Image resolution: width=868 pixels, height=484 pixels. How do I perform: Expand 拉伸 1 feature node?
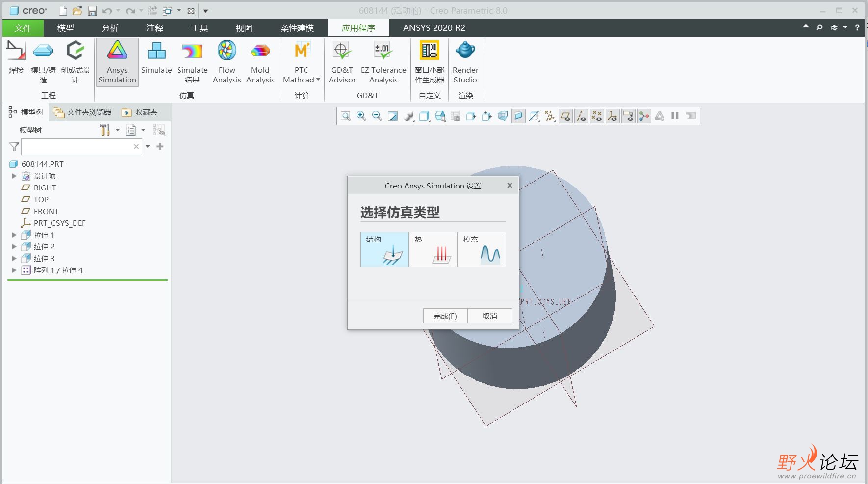coord(14,235)
